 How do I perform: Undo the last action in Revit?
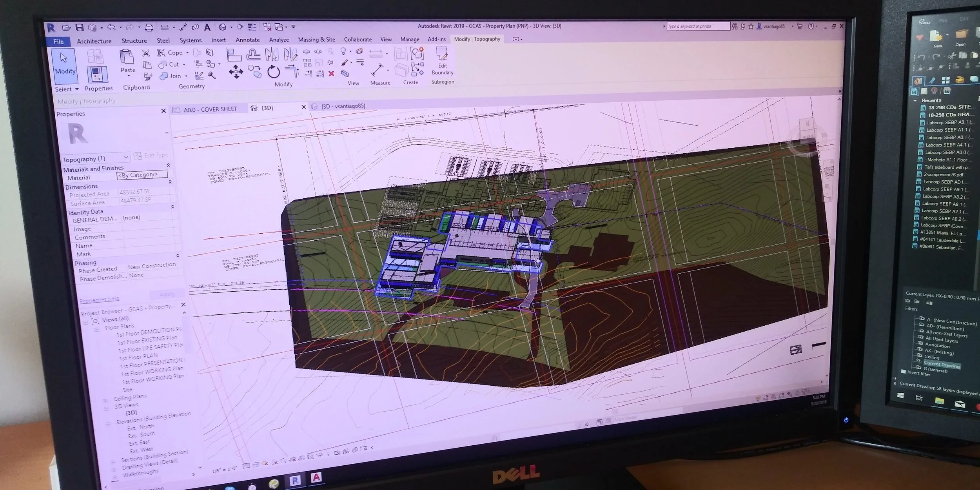[x=111, y=27]
